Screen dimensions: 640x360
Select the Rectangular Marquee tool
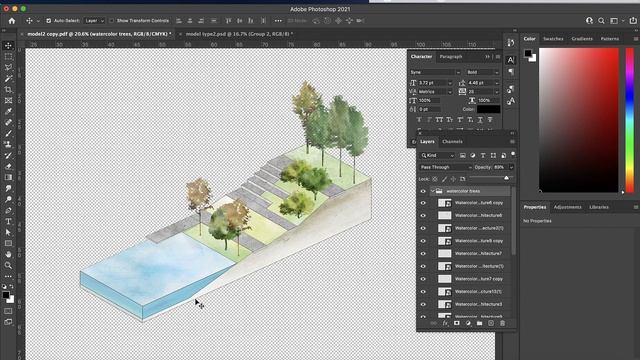[x=8, y=56]
